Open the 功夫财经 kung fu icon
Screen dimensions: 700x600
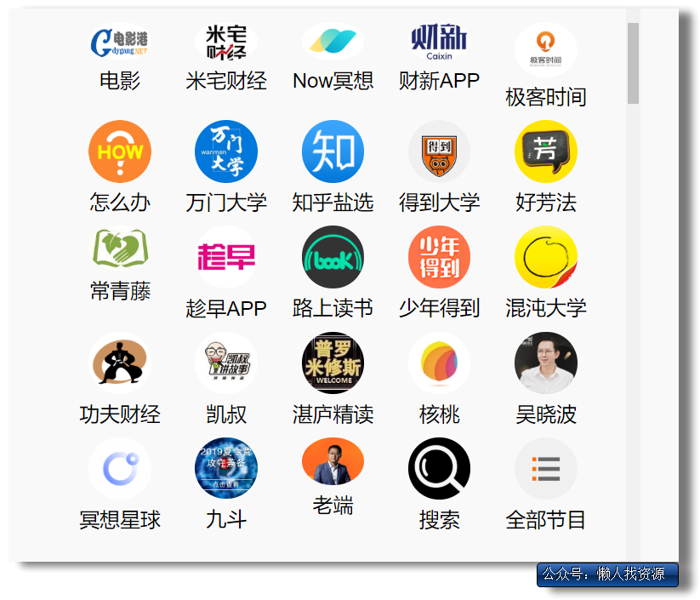click(120, 363)
